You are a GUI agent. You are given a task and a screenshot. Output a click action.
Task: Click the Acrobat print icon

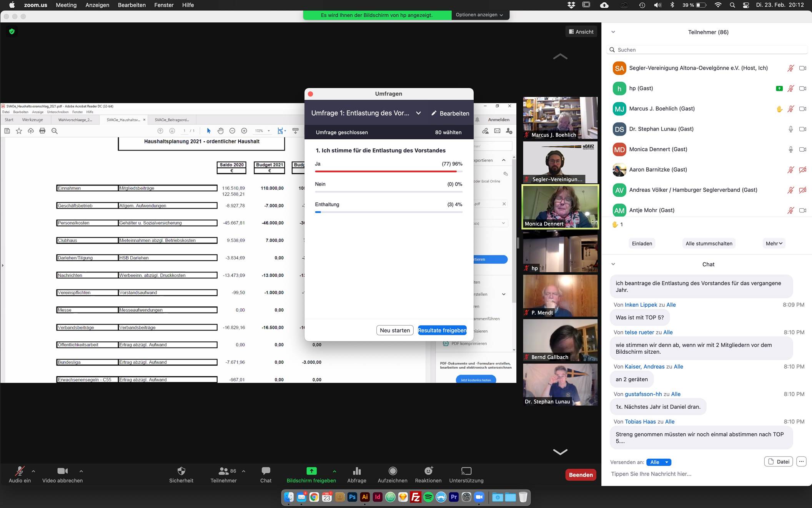point(42,131)
